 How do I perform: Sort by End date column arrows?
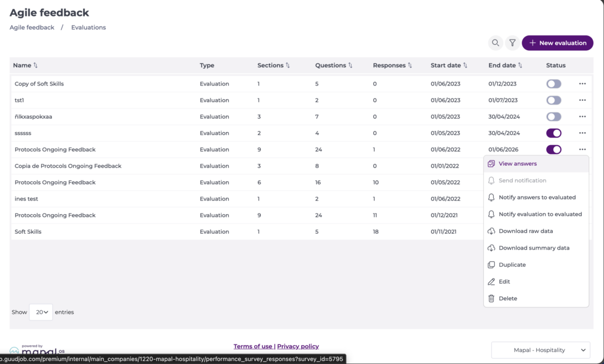click(x=520, y=65)
